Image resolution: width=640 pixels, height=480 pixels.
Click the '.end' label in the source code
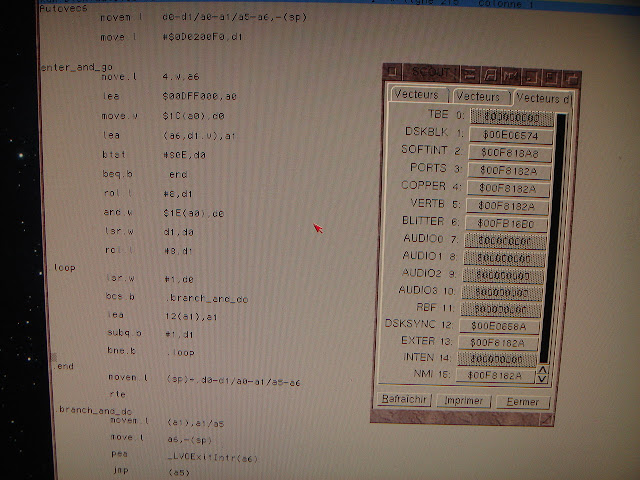tap(63, 366)
